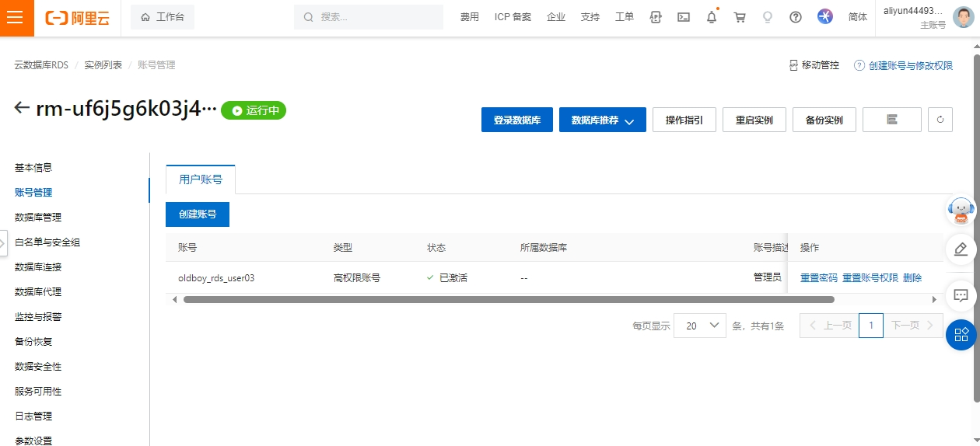Click the help question mark icon
Screen dimensions: 980x446
pyautogui.click(x=795, y=17)
